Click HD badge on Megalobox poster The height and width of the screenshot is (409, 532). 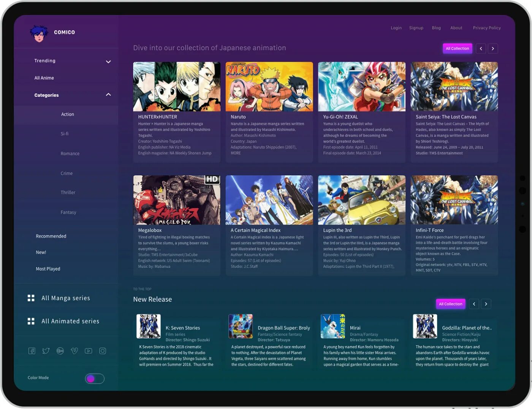[212, 179]
